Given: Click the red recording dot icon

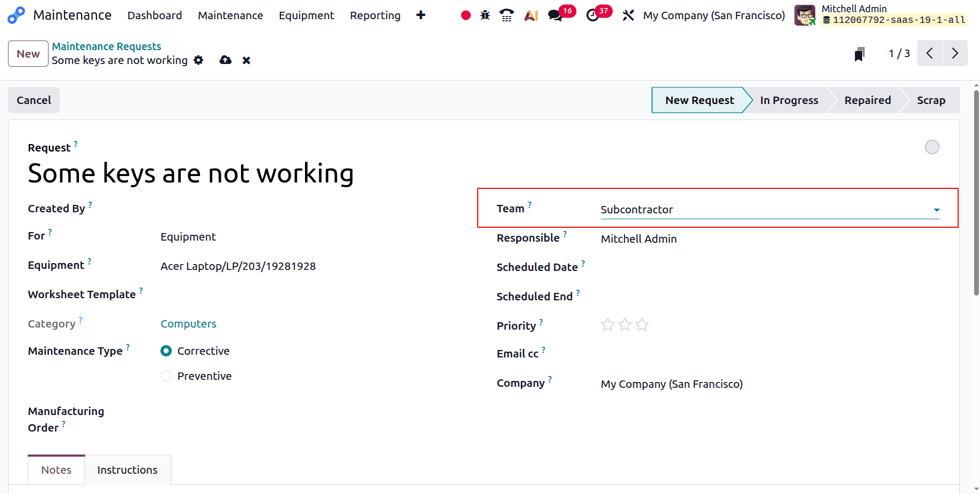Looking at the screenshot, I should pyautogui.click(x=465, y=15).
